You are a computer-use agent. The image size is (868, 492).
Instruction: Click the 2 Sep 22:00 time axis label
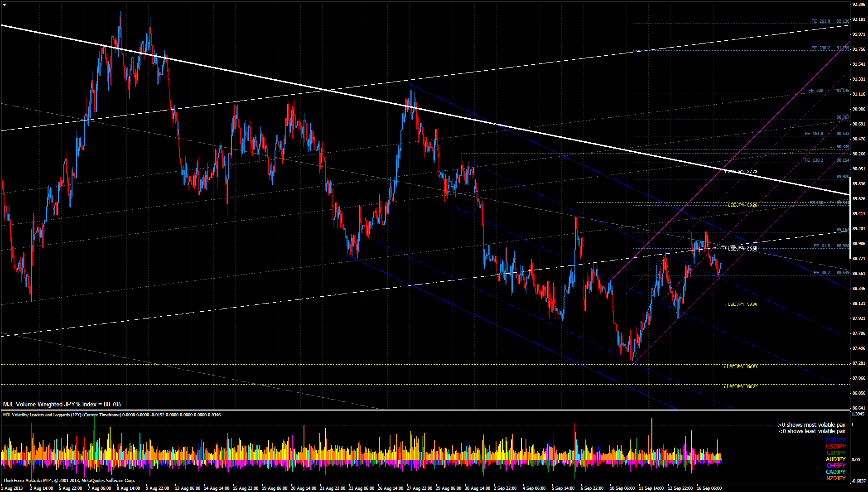505,488
